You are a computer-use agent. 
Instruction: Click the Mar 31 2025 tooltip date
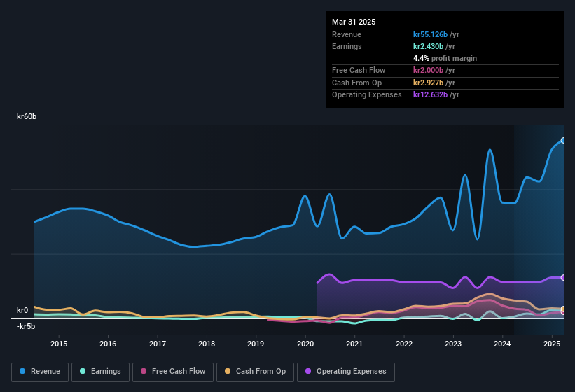[354, 22]
